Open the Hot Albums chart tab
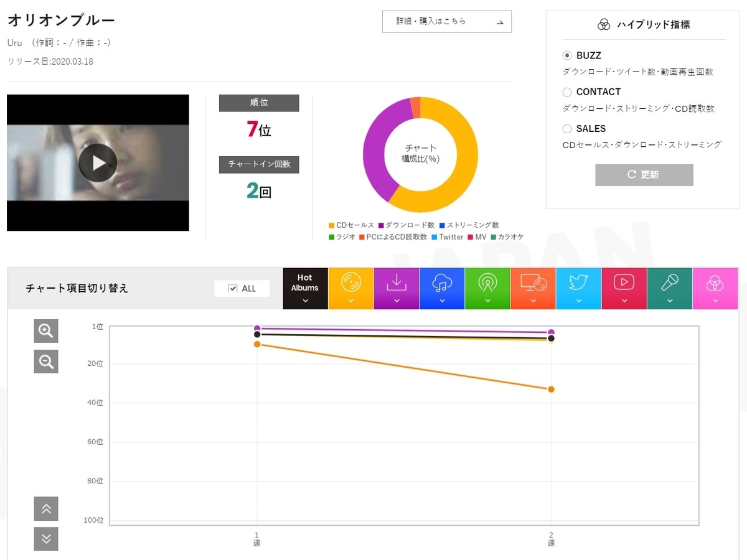 coord(305,289)
